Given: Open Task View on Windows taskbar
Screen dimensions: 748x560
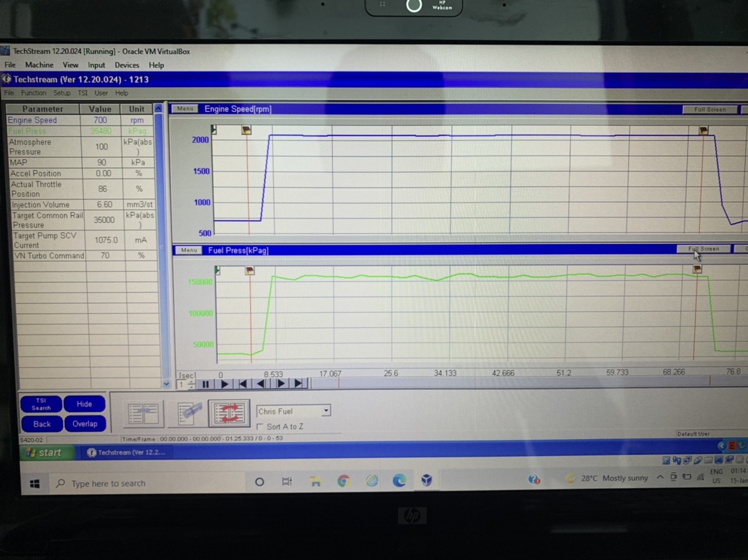Looking at the screenshot, I should point(287,482).
